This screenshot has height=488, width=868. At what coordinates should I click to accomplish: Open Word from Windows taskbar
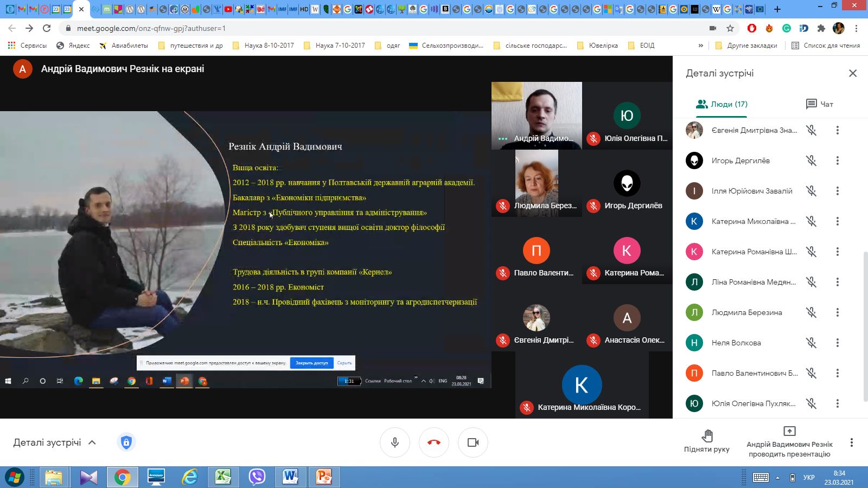(x=290, y=477)
